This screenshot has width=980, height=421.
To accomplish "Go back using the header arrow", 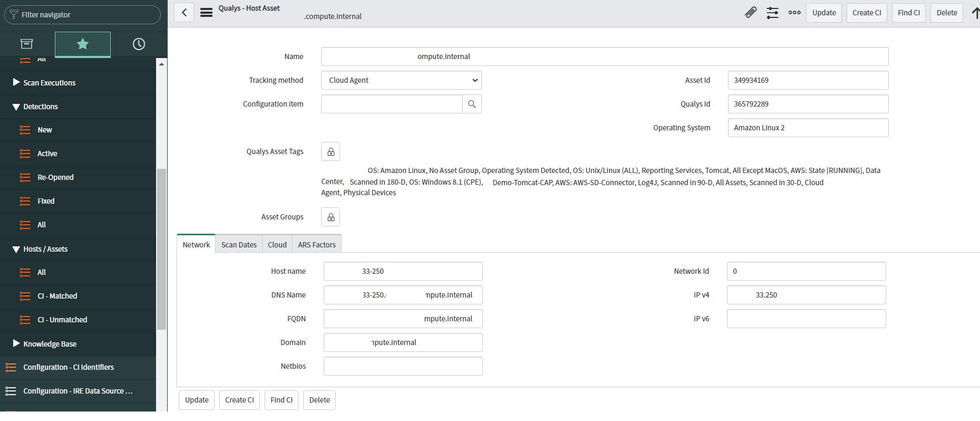I will point(184,13).
